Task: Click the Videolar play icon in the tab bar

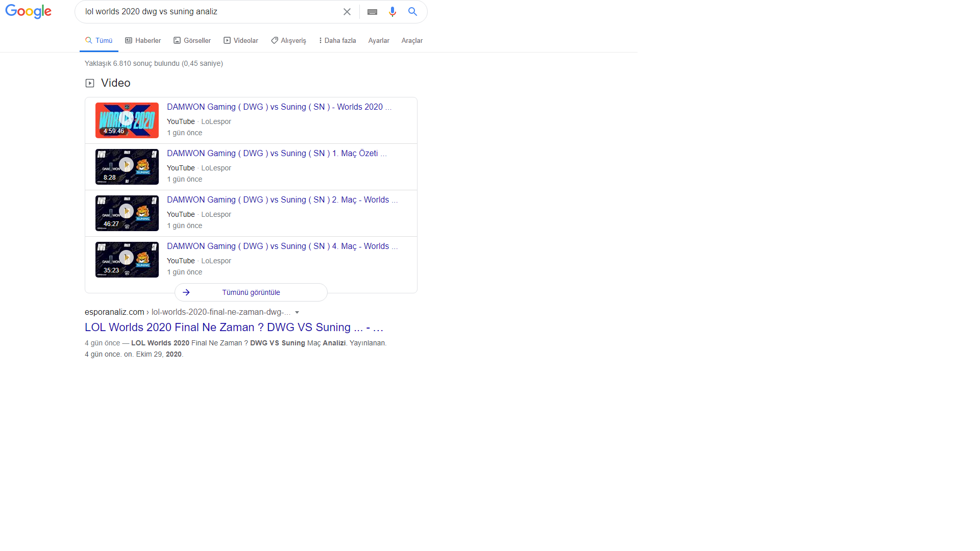Action: coord(226,40)
